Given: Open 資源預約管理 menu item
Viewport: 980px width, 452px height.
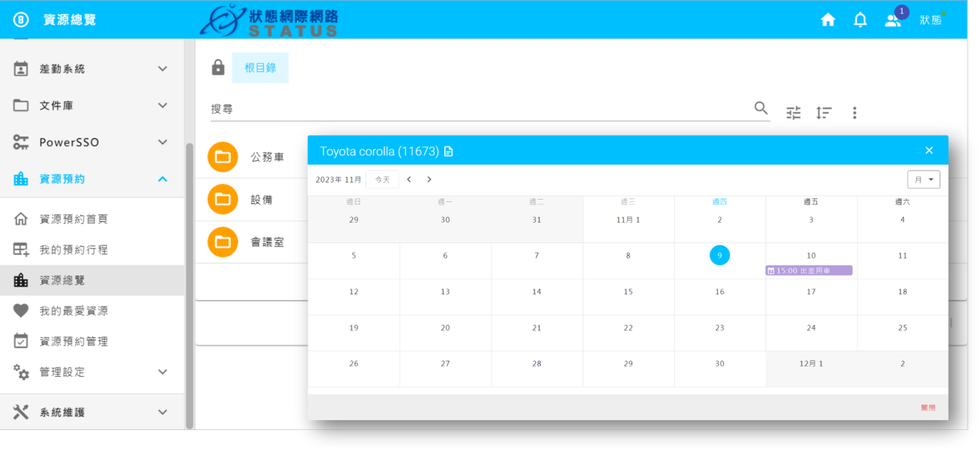Looking at the screenshot, I should (x=73, y=341).
